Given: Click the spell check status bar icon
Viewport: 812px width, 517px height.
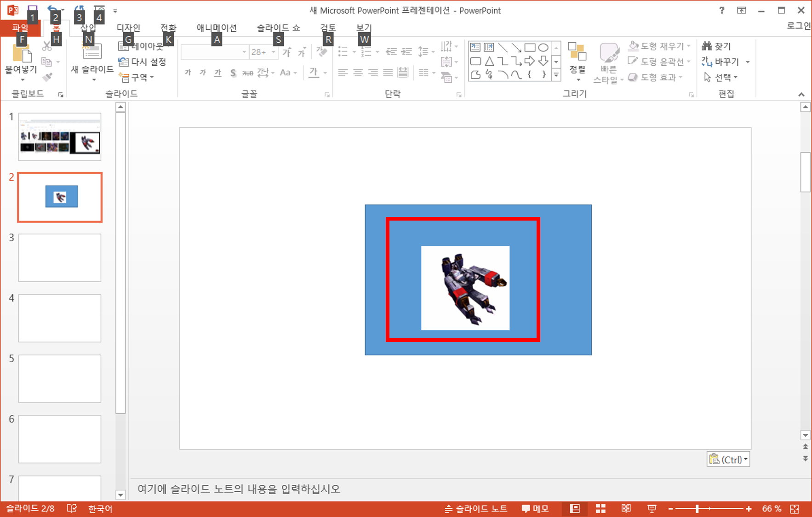Looking at the screenshot, I should (72, 508).
